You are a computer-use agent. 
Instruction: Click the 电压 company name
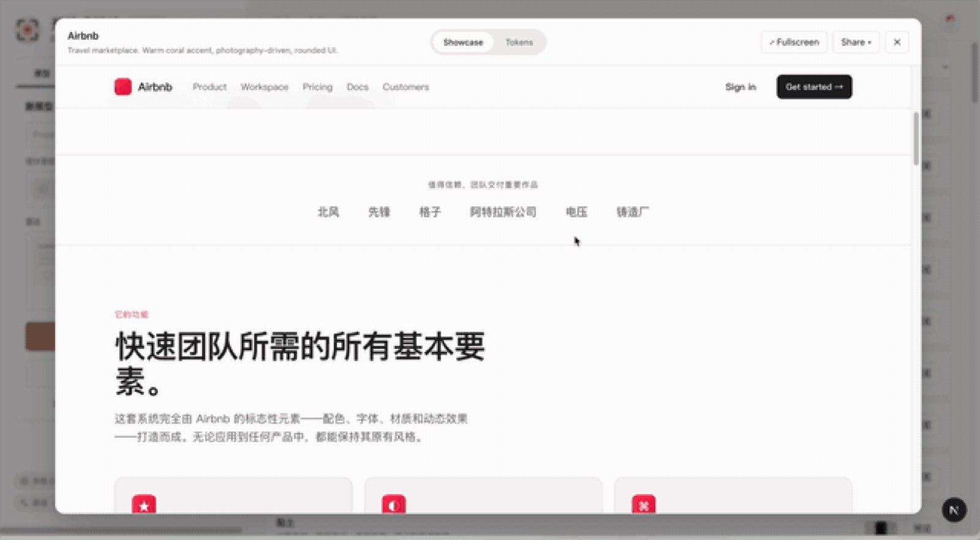576,212
